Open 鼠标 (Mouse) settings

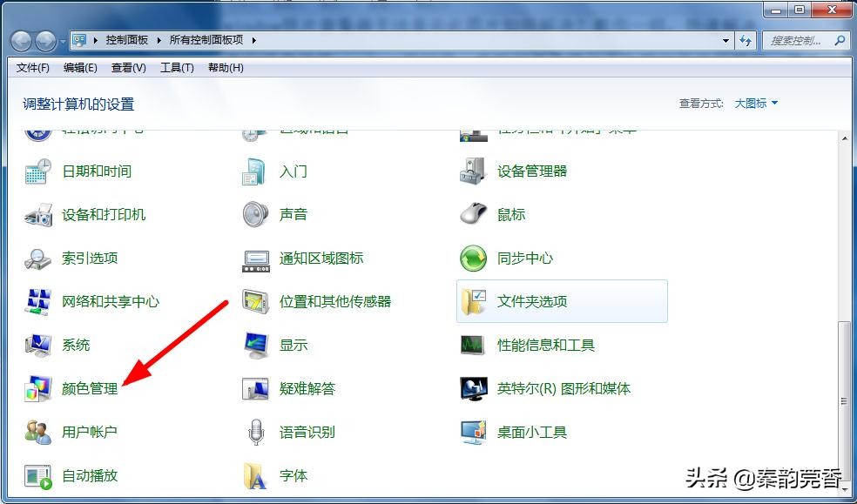pos(514,214)
